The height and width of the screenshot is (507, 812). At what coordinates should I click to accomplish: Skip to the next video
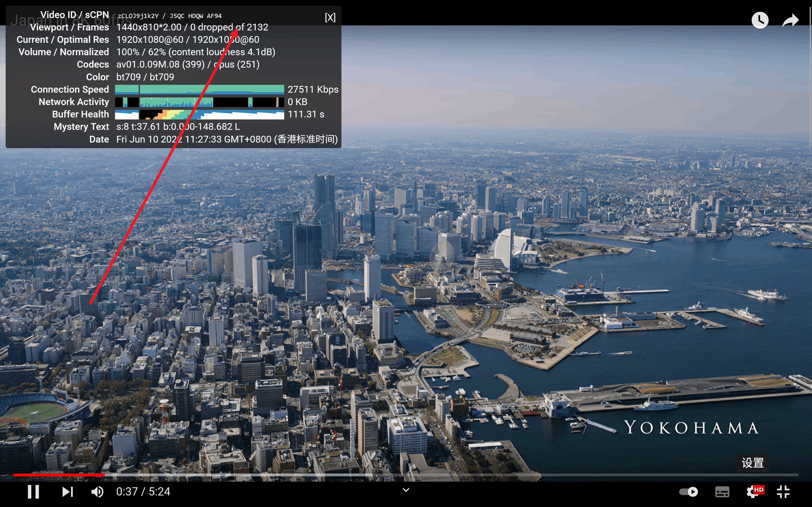pos(67,492)
